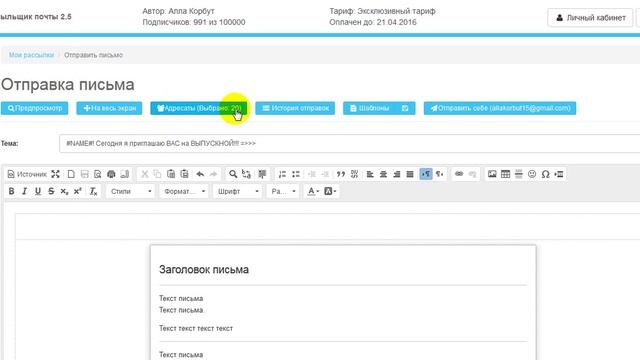The width and height of the screenshot is (640, 360).
Task: Insert a numbered list
Action: pyautogui.click(x=282, y=174)
